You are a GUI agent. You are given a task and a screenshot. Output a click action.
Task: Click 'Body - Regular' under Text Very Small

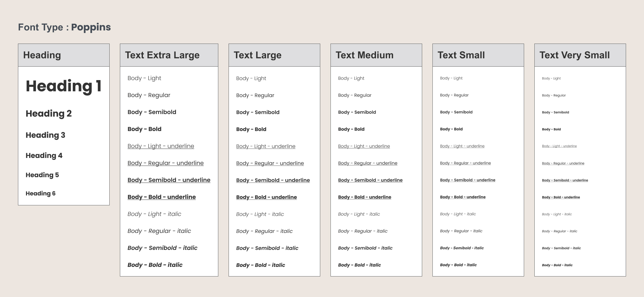(x=554, y=95)
